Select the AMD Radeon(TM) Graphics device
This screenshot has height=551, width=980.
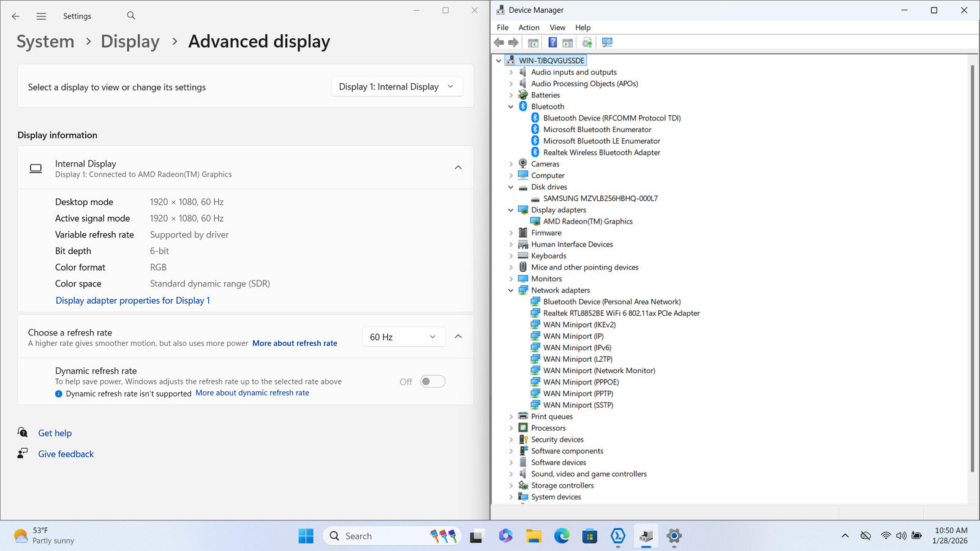[x=587, y=222]
